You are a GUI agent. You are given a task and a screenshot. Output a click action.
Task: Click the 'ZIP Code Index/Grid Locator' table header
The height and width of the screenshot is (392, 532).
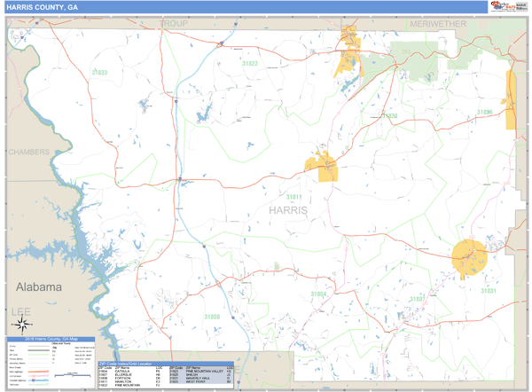(166, 364)
